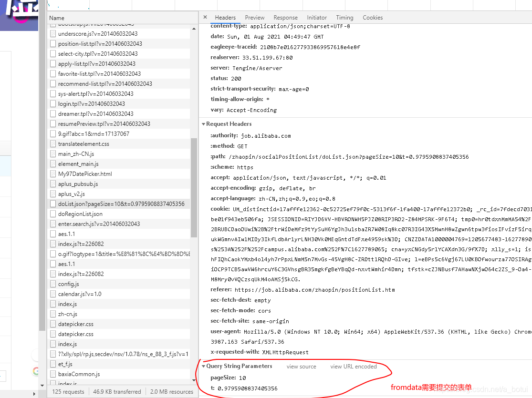Click file icon of zh-cn.js row
The width and height of the screenshot is (532, 398).
tap(52, 314)
